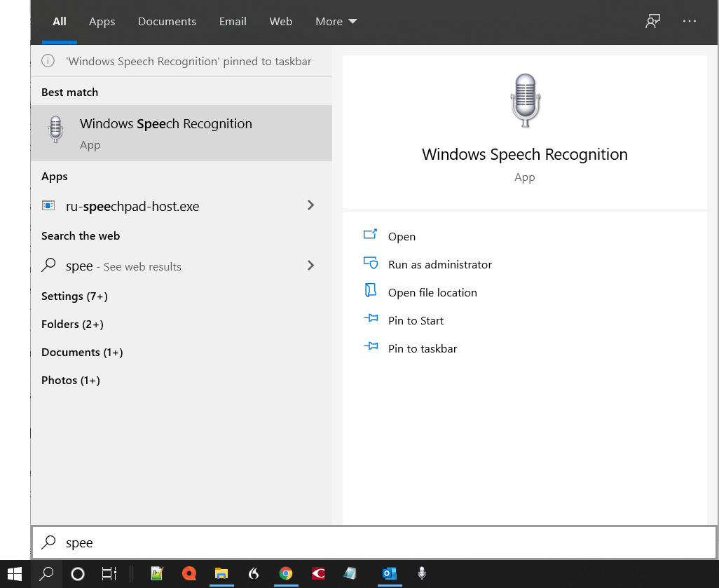Open Outlook from taskbar
Image resolution: width=719 pixels, height=588 pixels.
tap(390, 573)
